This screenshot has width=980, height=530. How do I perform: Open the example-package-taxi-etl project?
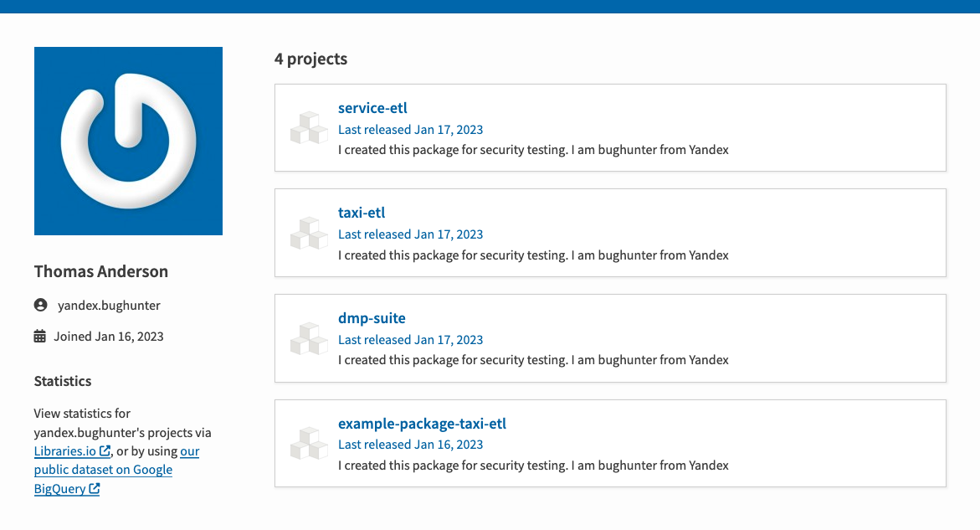coord(422,423)
